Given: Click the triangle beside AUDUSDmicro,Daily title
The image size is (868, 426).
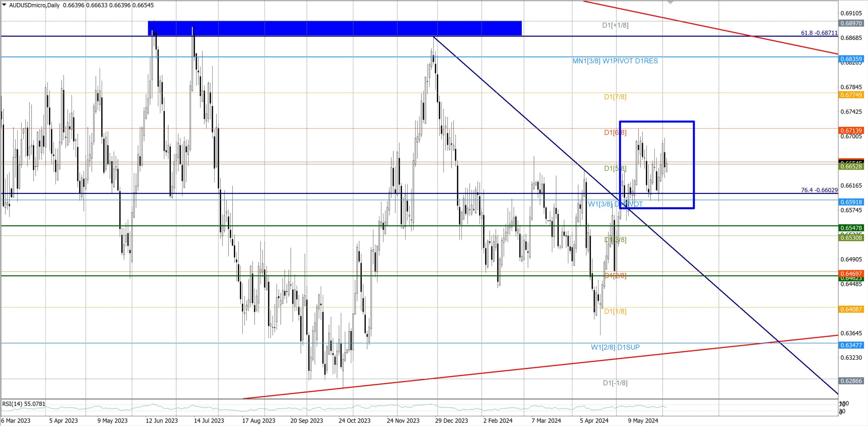Looking at the screenshot, I should (4, 5).
